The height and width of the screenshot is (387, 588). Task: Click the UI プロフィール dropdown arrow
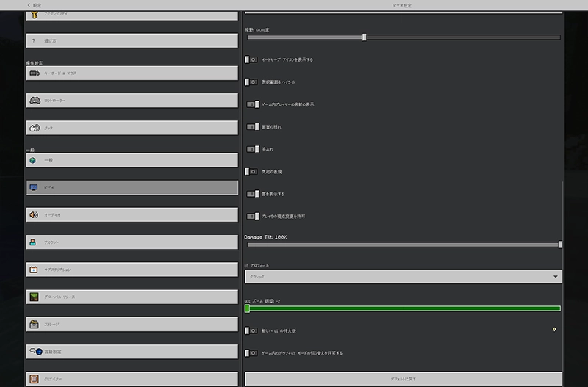(x=555, y=276)
